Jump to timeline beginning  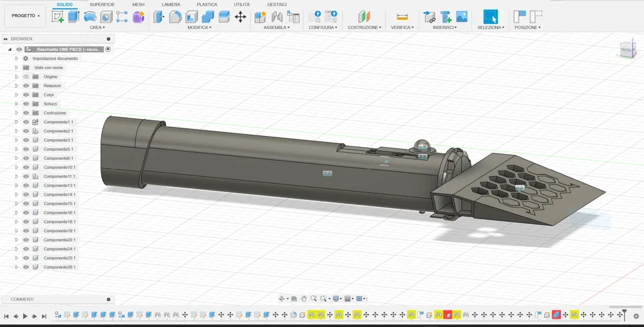tap(6, 316)
